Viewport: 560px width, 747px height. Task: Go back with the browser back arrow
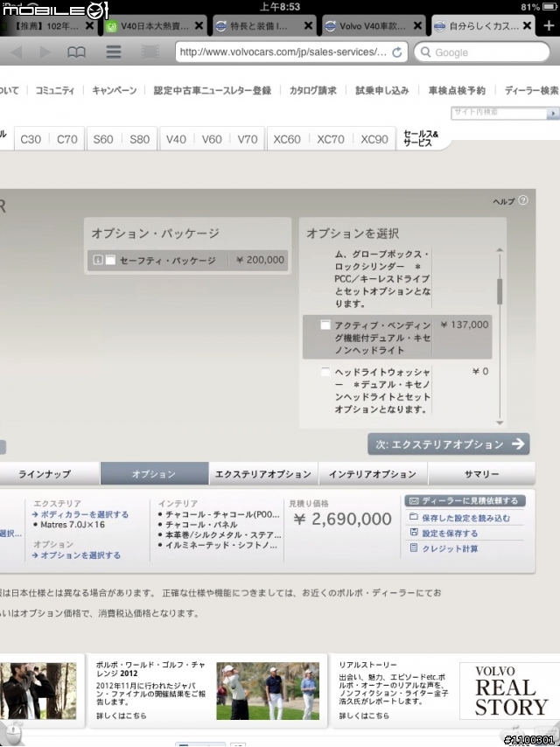[x=17, y=52]
